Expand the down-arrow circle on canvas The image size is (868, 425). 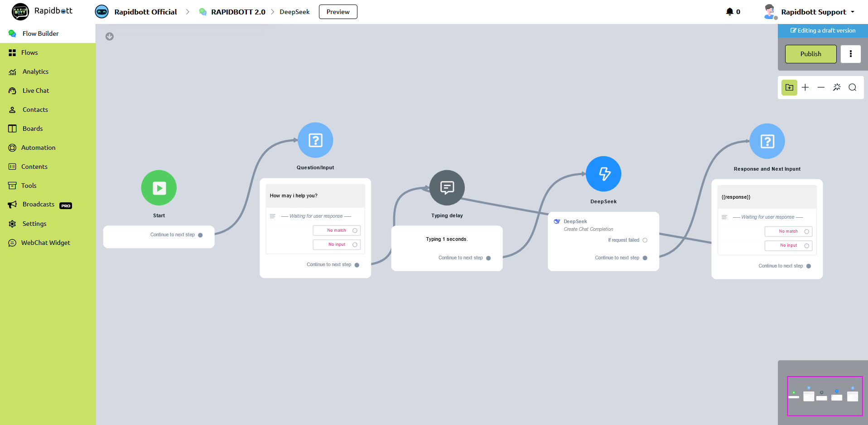coord(110,37)
